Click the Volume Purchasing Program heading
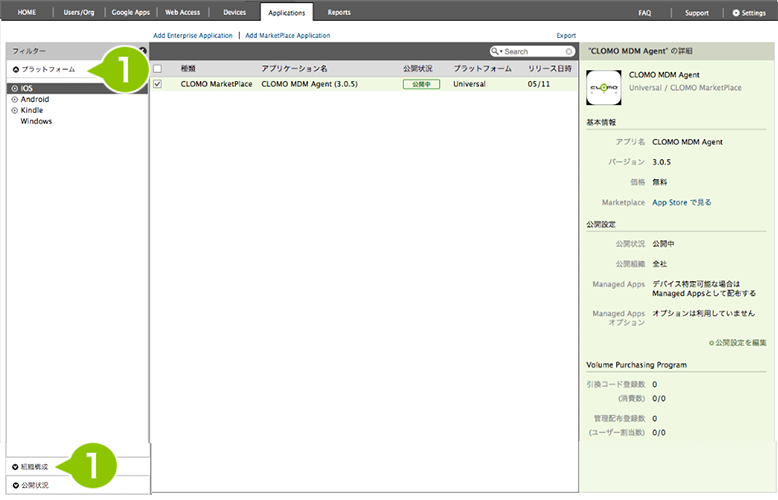Image resolution: width=778 pixels, height=500 pixels. (x=636, y=365)
